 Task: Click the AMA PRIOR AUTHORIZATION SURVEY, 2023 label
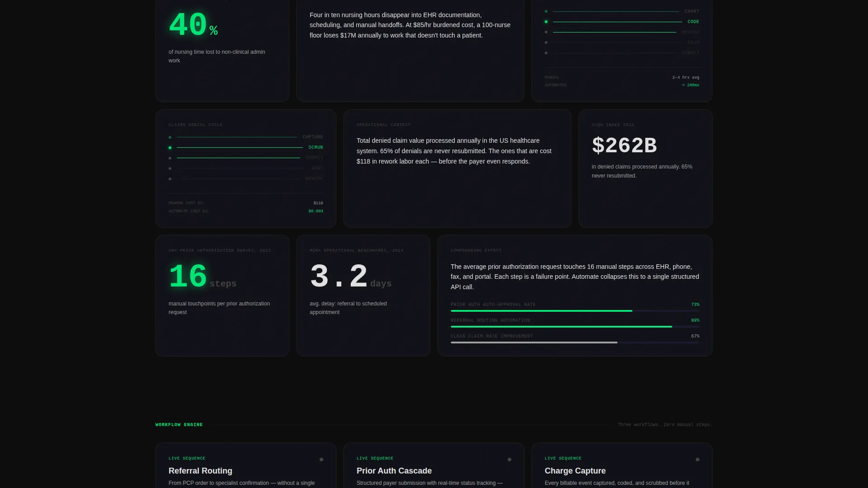pos(220,250)
